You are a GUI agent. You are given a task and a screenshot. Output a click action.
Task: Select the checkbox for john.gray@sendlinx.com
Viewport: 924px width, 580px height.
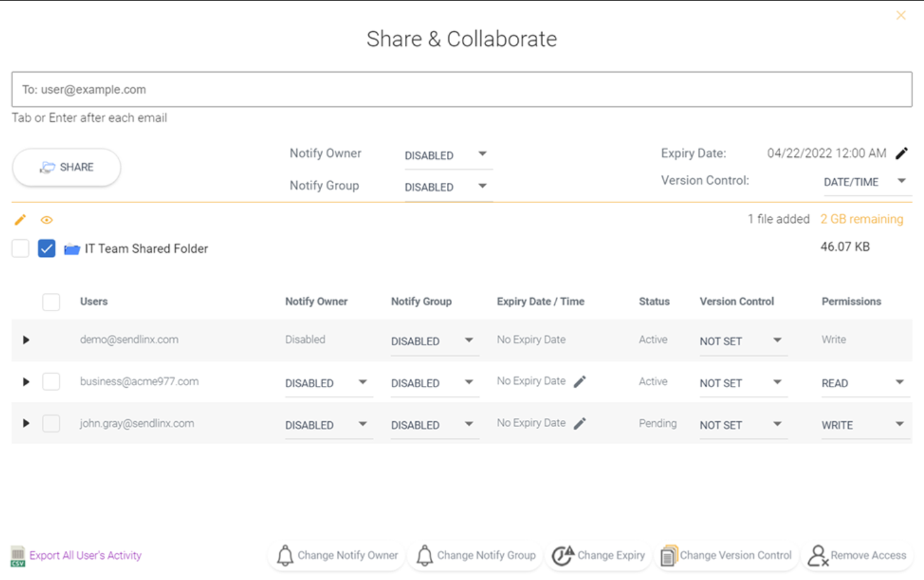click(51, 423)
